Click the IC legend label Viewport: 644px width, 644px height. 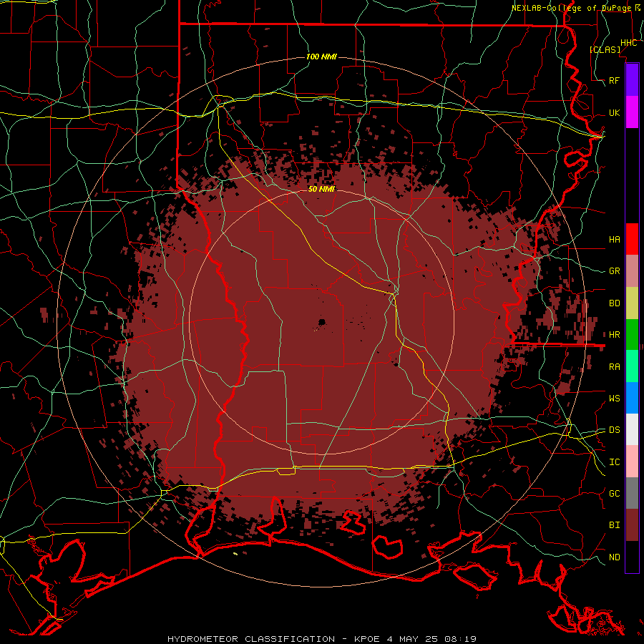[615, 462]
